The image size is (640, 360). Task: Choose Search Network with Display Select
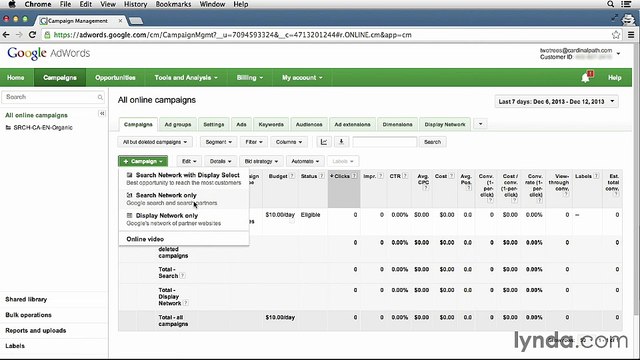(184, 179)
